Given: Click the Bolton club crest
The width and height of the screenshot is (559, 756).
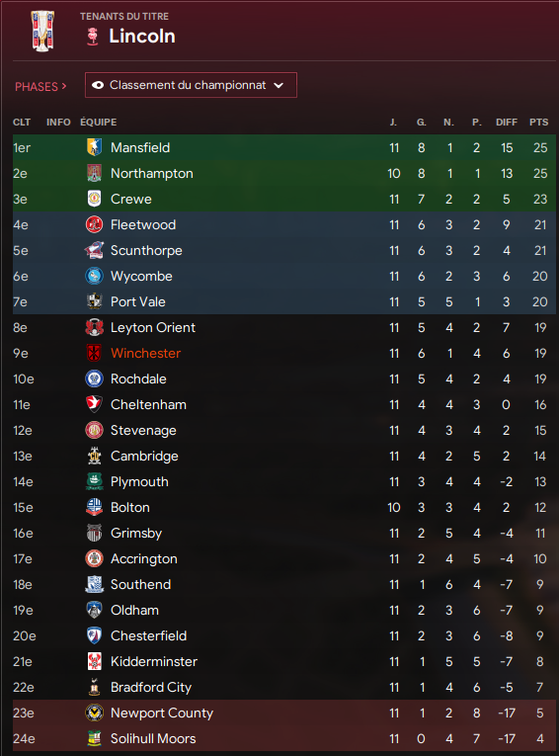Looking at the screenshot, I should [x=94, y=507].
